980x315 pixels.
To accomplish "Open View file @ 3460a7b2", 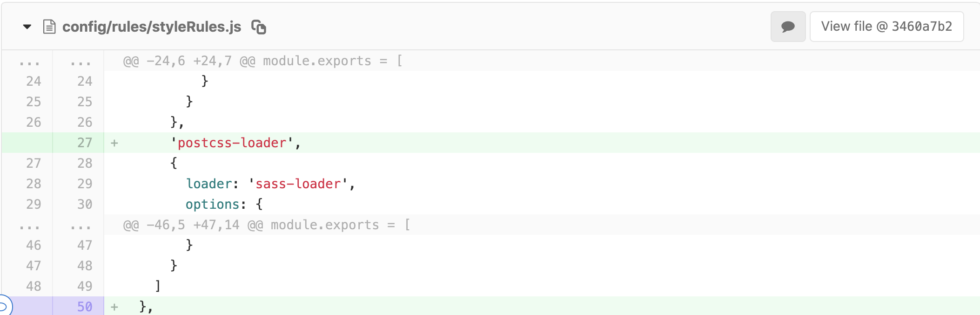I will 886,27.
